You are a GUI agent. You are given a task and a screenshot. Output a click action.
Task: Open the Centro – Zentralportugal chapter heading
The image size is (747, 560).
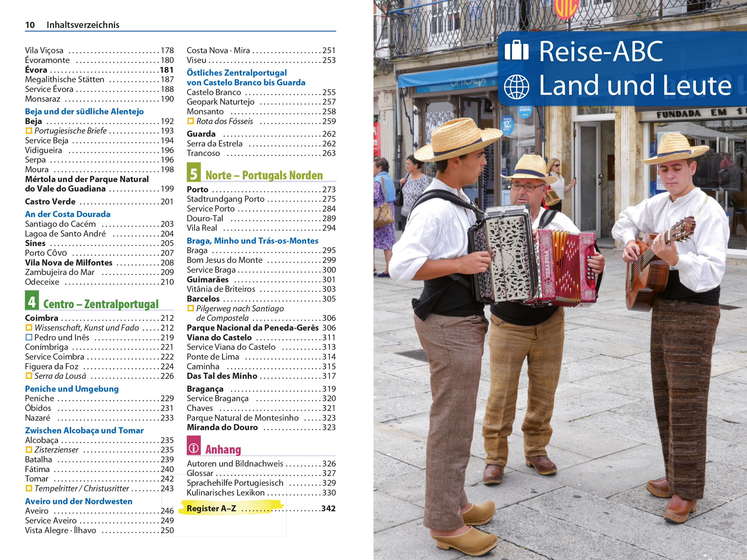(101, 304)
